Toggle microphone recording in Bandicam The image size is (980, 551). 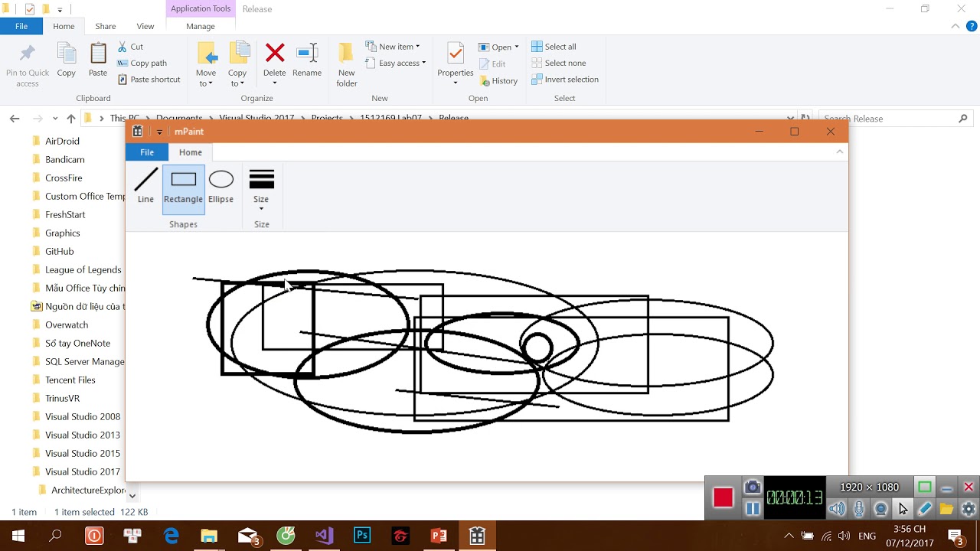tap(859, 508)
